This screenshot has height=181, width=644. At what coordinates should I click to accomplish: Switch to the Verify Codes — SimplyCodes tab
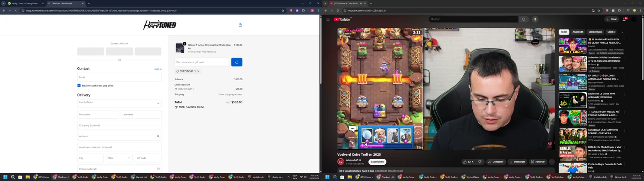pyautogui.click(x=24, y=3)
